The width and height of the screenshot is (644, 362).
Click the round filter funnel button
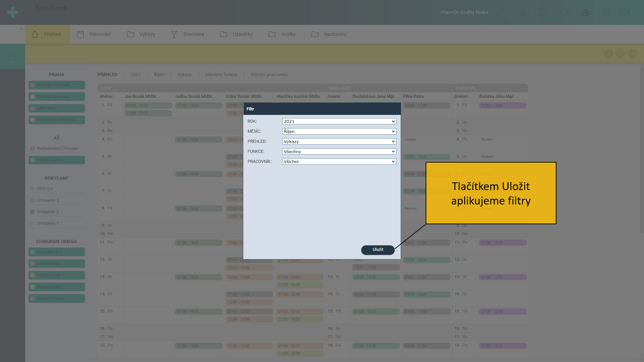(608, 53)
